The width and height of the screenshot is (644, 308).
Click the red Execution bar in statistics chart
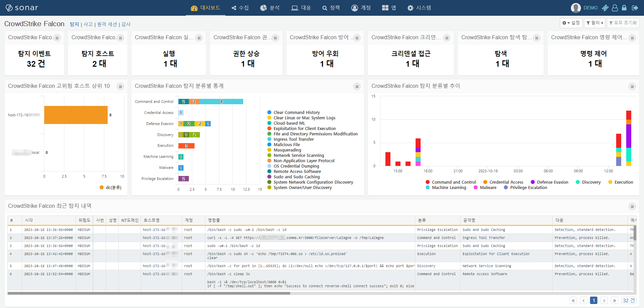coord(186,146)
